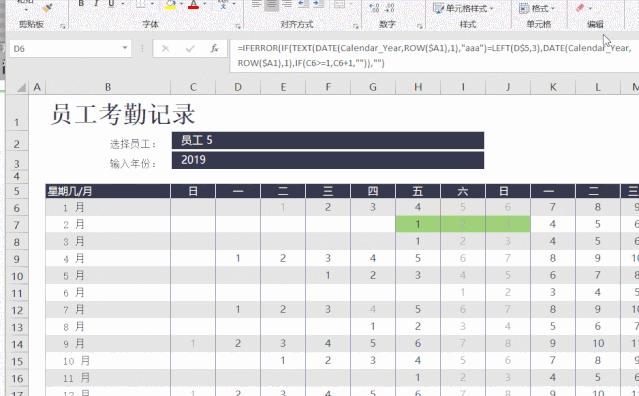639x396 pixels.
Task: Click the clear eraser icon in 编辑 group
Action: pyautogui.click(x=580, y=8)
